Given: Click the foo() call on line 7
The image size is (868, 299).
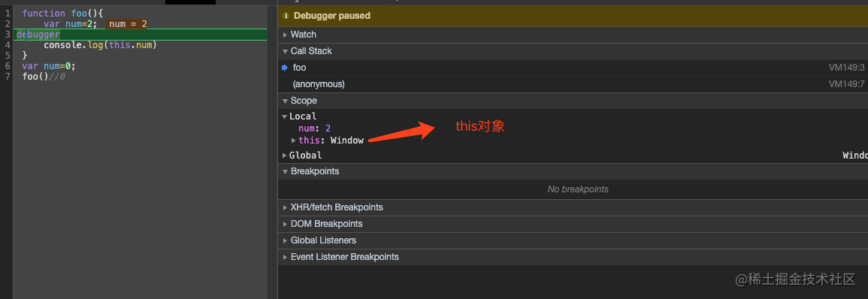Looking at the screenshot, I should tap(35, 77).
